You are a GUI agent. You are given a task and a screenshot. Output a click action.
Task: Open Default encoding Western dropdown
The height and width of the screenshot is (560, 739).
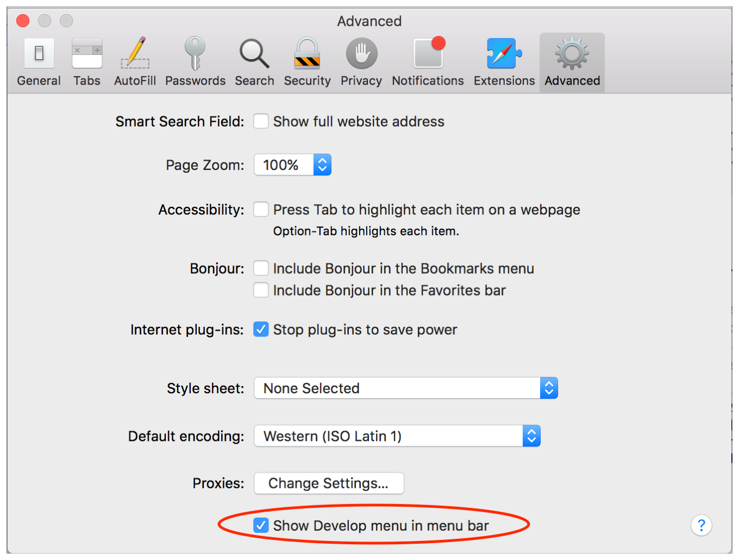click(397, 436)
